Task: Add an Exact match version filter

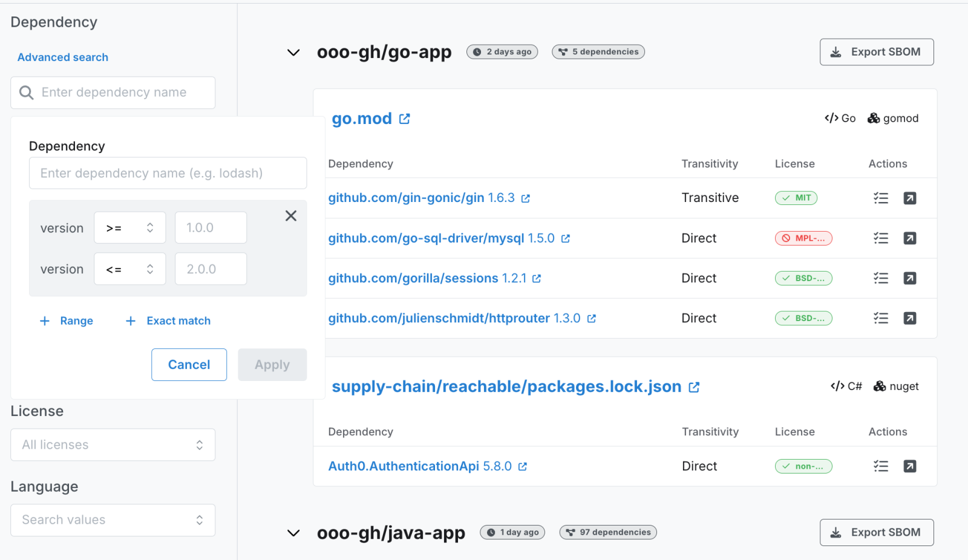Action: point(168,321)
